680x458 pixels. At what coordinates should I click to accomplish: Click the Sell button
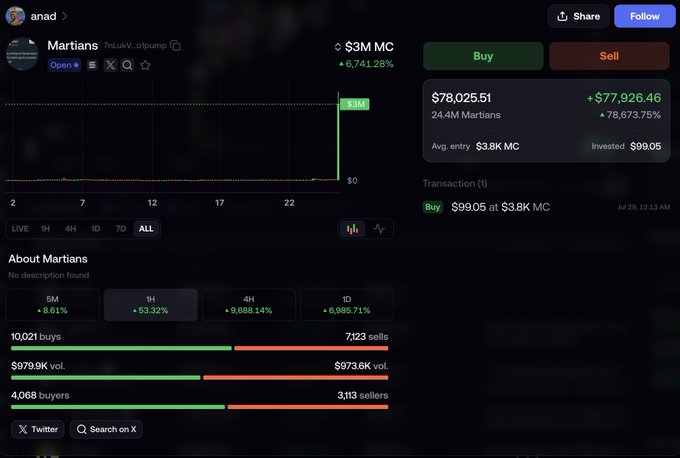pos(609,56)
